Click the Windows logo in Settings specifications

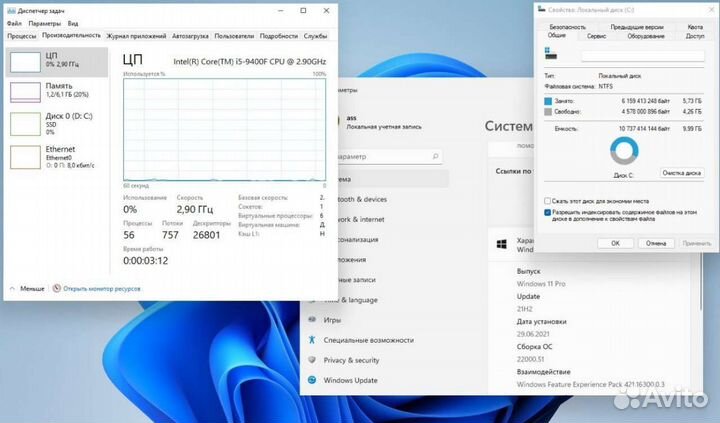pos(502,244)
